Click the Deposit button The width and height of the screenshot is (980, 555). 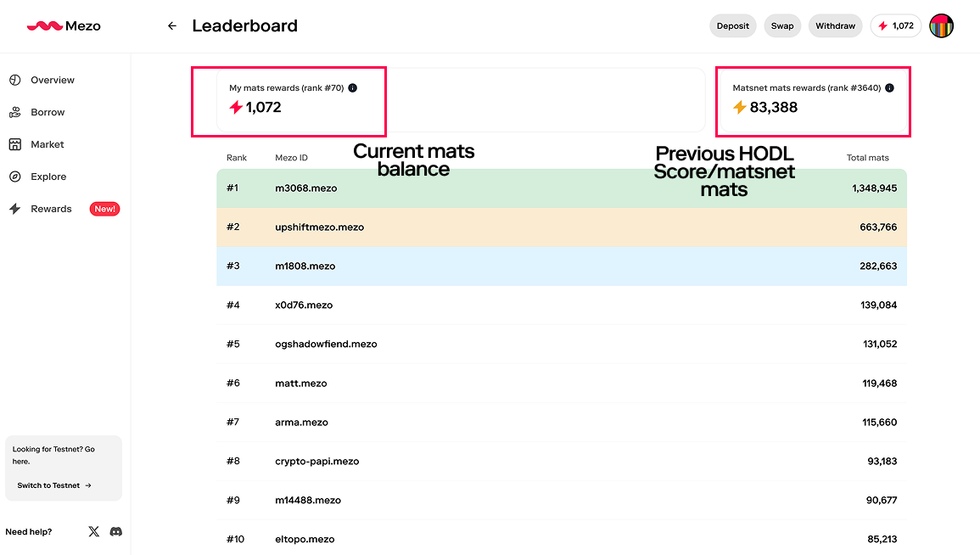(732, 25)
